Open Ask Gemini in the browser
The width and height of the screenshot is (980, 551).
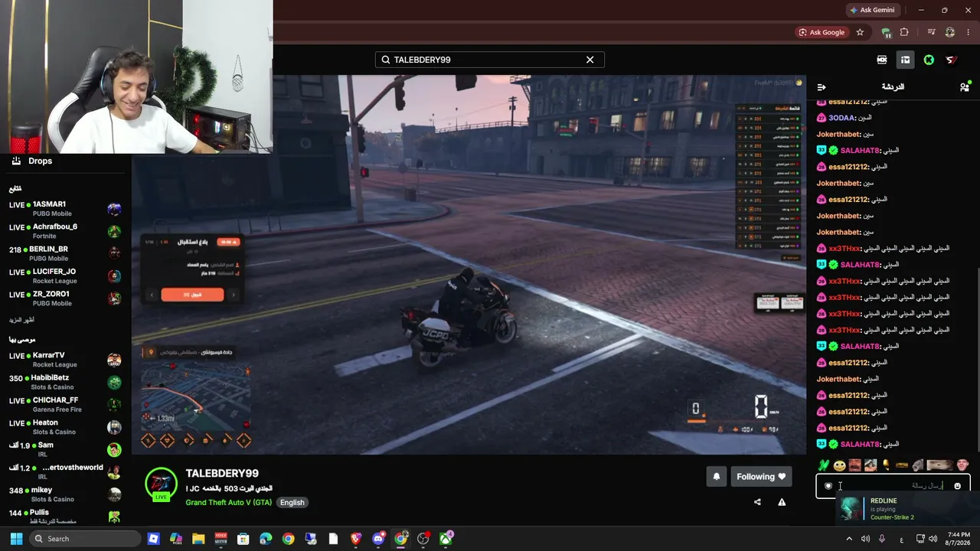tap(872, 10)
